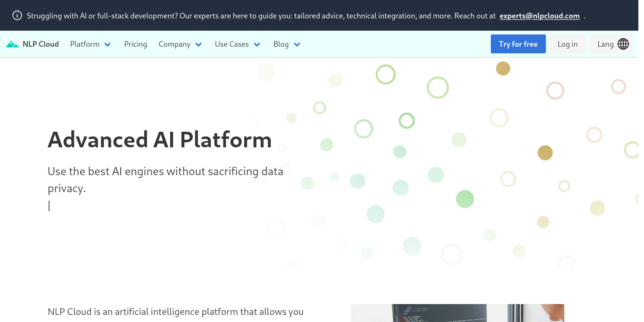The width and height of the screenshot is (644, 322).
Task: Select the Use Cases menu label
Action: coord(232,44)
